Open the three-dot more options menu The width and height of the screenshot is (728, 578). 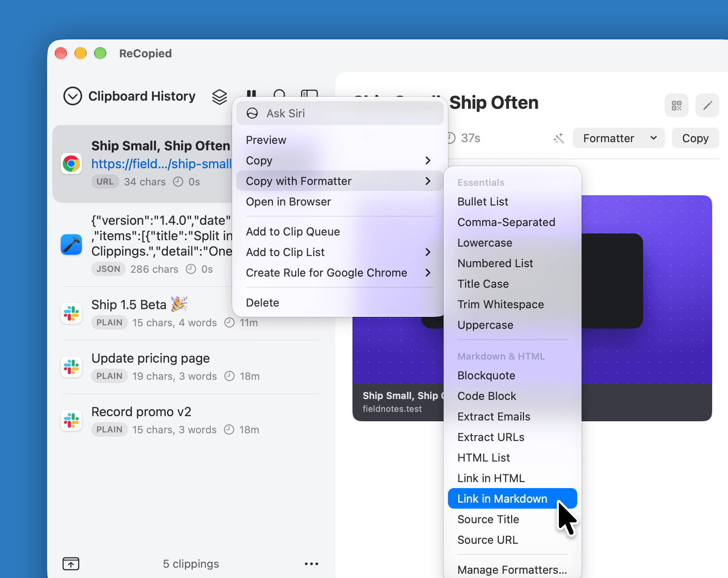(311, 564)
